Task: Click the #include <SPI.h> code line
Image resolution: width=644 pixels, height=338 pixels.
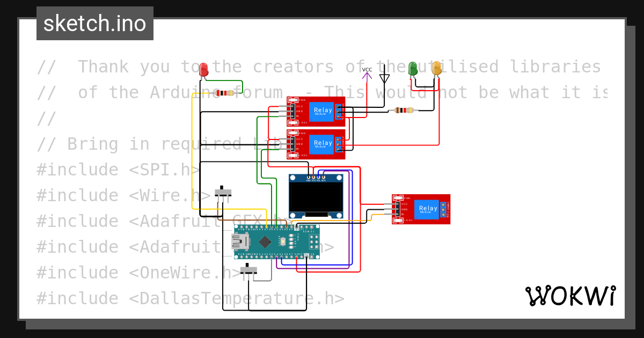Action: coord(118,170)
